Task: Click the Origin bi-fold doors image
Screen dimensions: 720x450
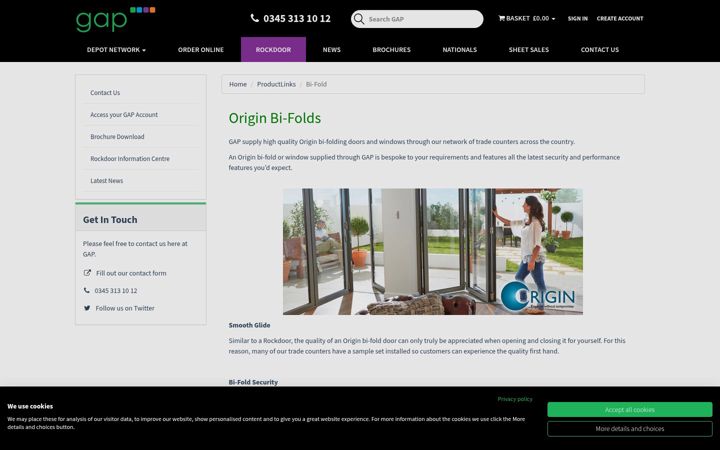Action: (x=433, y=252)
